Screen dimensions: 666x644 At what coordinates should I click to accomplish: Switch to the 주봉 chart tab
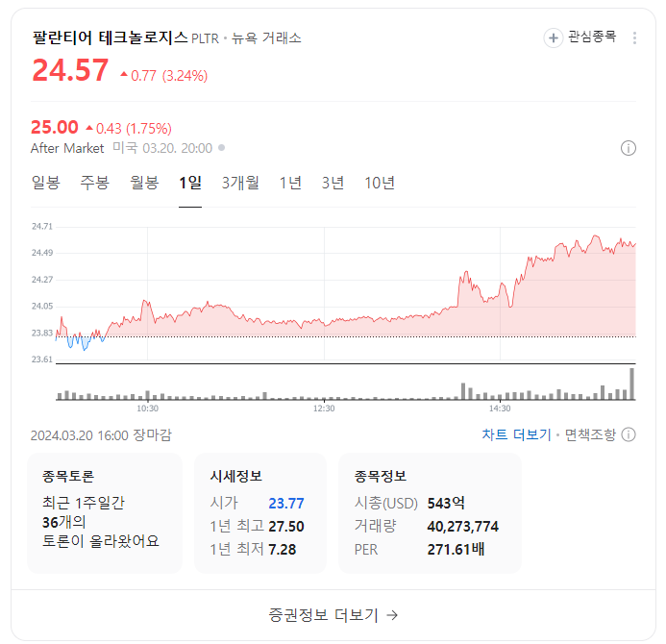(x=95, y=183)
